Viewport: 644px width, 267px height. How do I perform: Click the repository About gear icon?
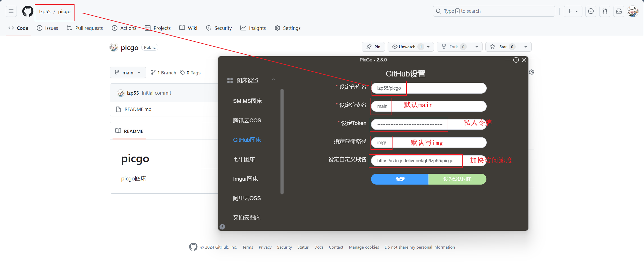click(532, 72)
